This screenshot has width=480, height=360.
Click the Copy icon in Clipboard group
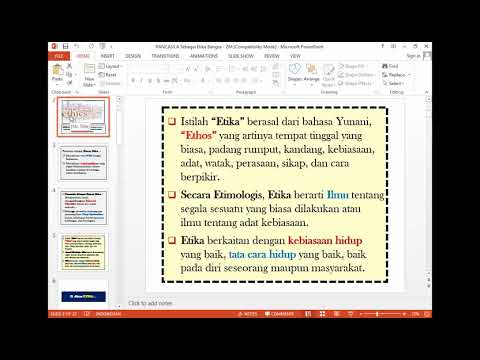(69, 74)
